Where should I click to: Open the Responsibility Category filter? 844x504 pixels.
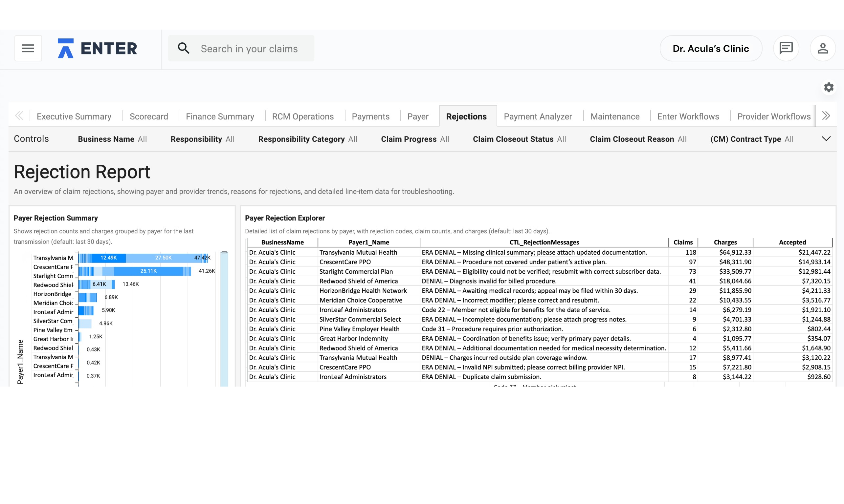(307, 139)
